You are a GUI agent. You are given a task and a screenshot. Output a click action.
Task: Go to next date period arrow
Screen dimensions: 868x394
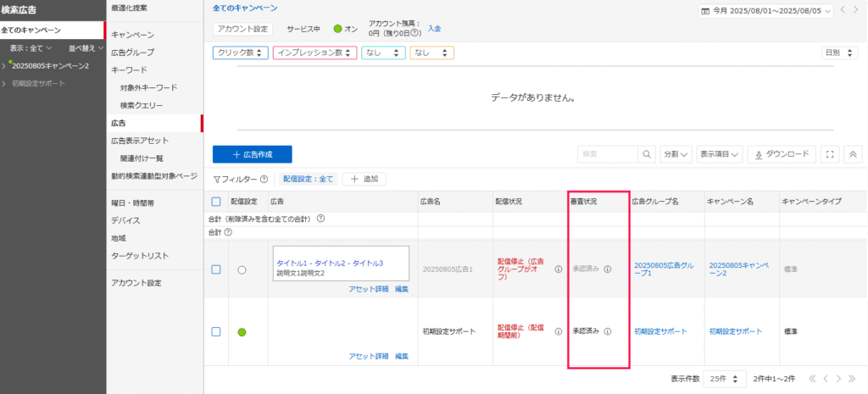857,9
